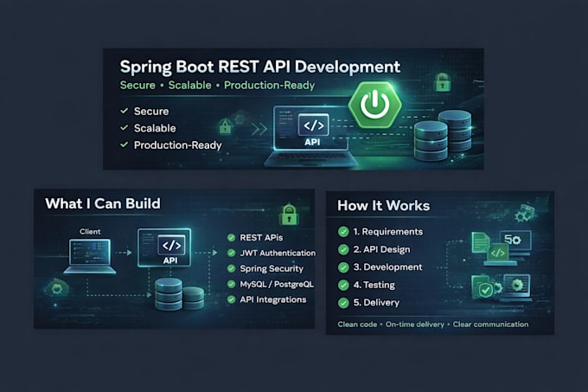Image resolution: width=588 pixels, height=392 pixels.
Task: Click the green check beside REST APIs
Action: (232, 237)
